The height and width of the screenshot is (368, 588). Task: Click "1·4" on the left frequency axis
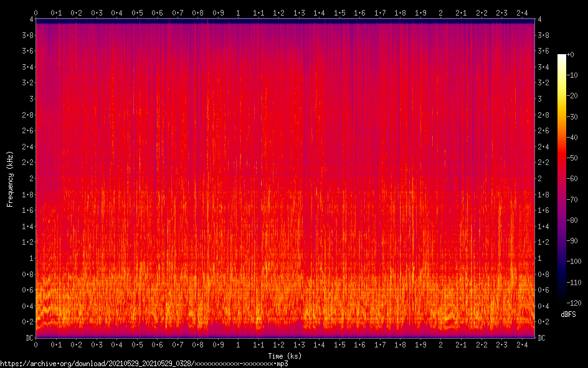coord(27,227)
